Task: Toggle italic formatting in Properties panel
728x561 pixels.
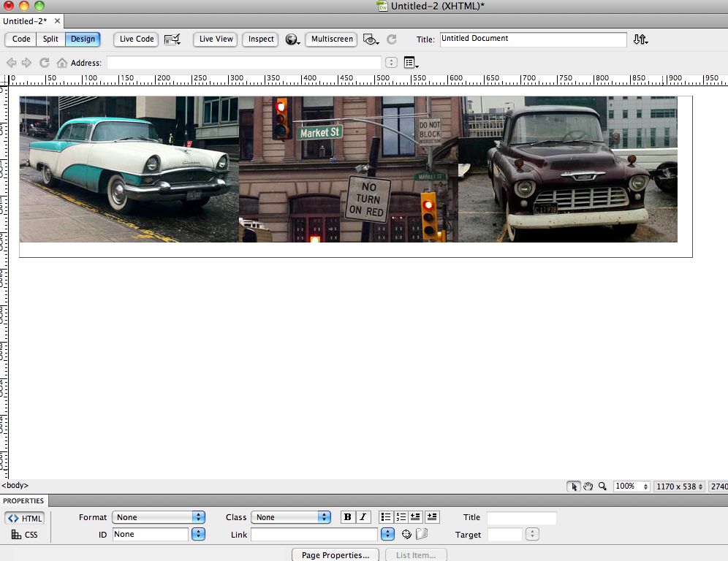Action: [x=363, y=517]
